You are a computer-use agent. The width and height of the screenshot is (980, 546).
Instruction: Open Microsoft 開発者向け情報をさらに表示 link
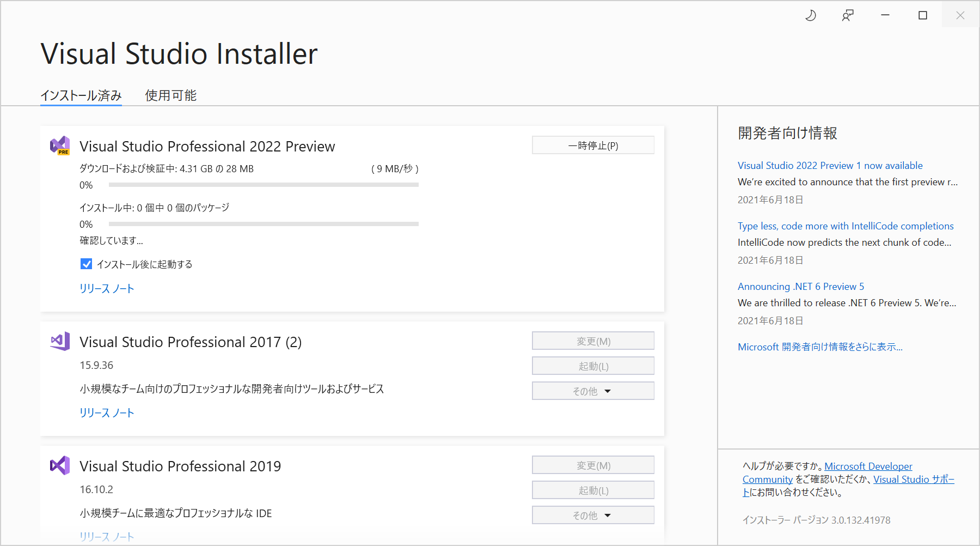pos(820,347)
